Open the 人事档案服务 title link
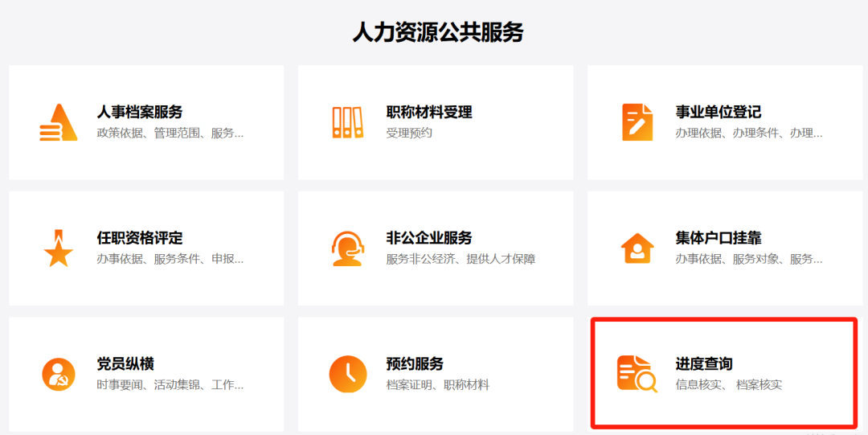Viewport: 868px width, 435px height. click(x=140, y=112)
